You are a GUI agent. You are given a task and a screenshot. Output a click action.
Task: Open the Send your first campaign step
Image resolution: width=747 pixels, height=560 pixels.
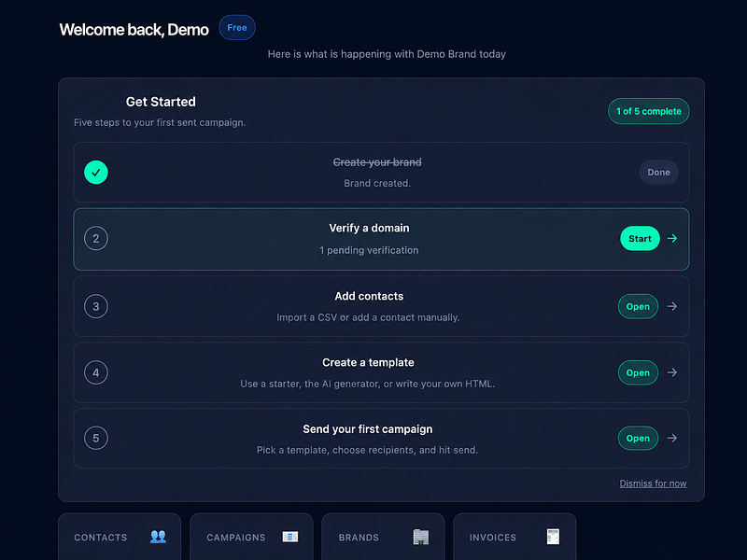(x=638, y=438)
